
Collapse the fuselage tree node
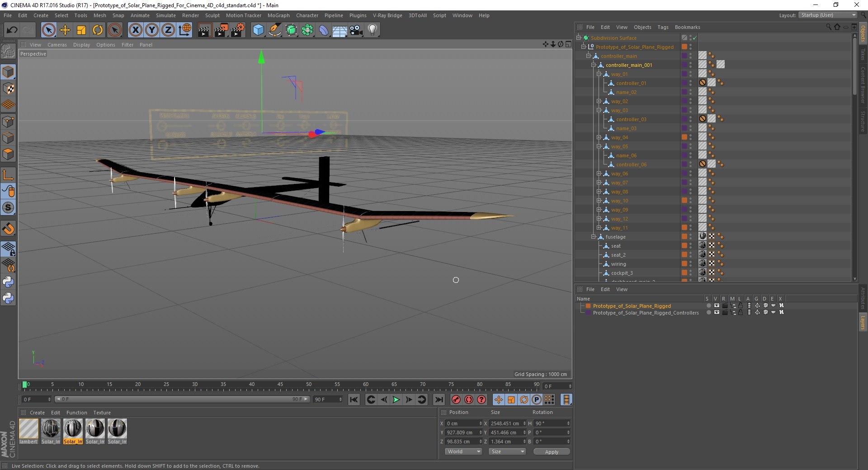(x=594, y=237)
